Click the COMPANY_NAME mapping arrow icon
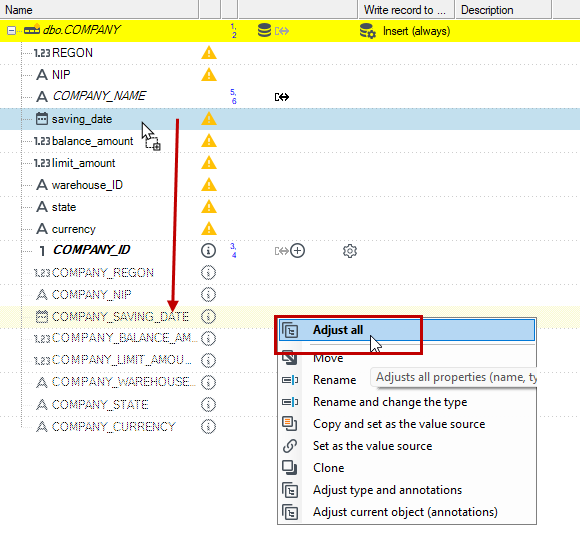This screenshot has height=545, width=580. click(x=282, y=97)
